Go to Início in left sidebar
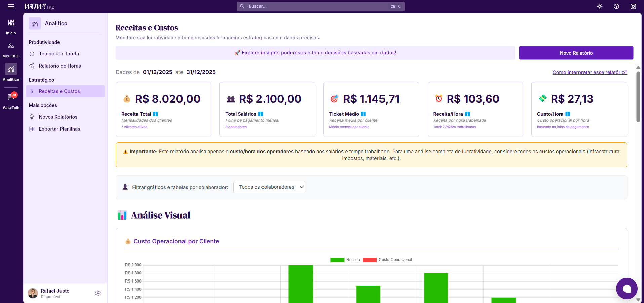The height and width of the screenshot is (303, 644). point(11,27)
